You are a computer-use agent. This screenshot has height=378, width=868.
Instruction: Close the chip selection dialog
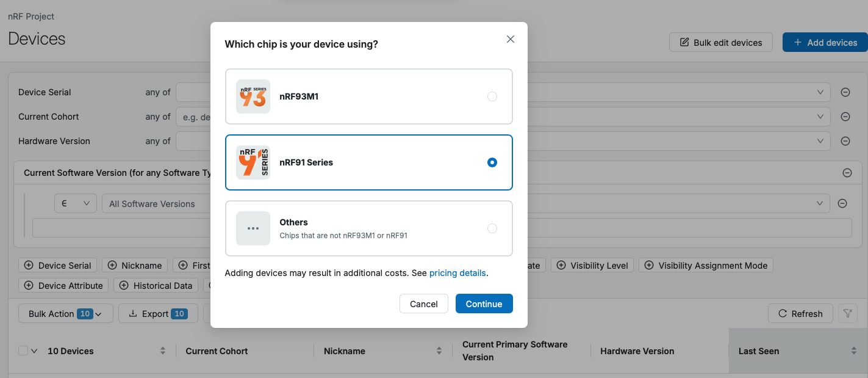[511, 39]
